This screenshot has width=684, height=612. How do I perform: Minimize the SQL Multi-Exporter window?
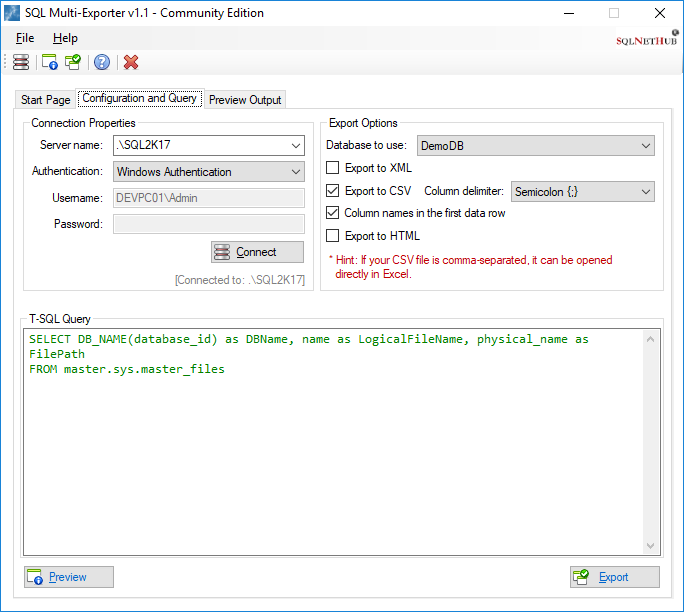pyautogui.click(x=569, y=13)
